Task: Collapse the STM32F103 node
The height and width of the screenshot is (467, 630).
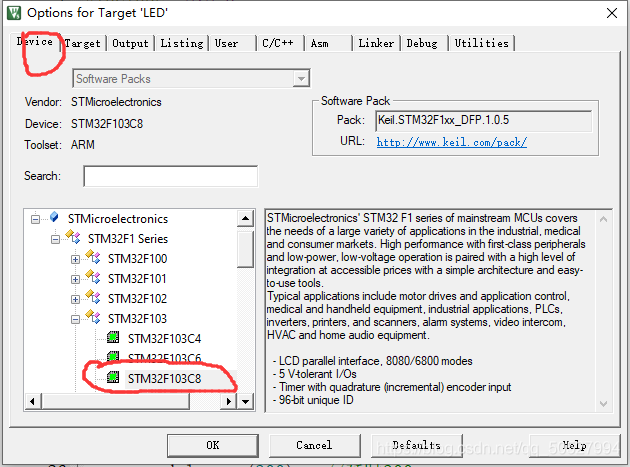Action: tap(75, 320)
